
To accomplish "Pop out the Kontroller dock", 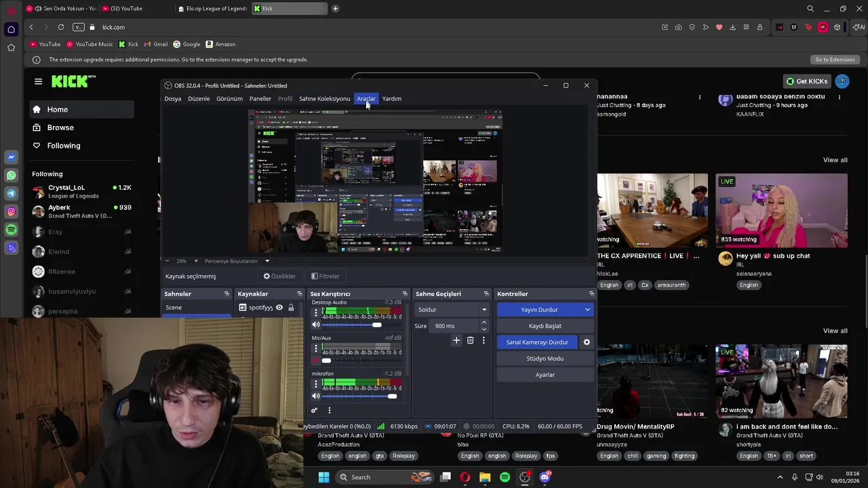I will [x=591, y=293].
